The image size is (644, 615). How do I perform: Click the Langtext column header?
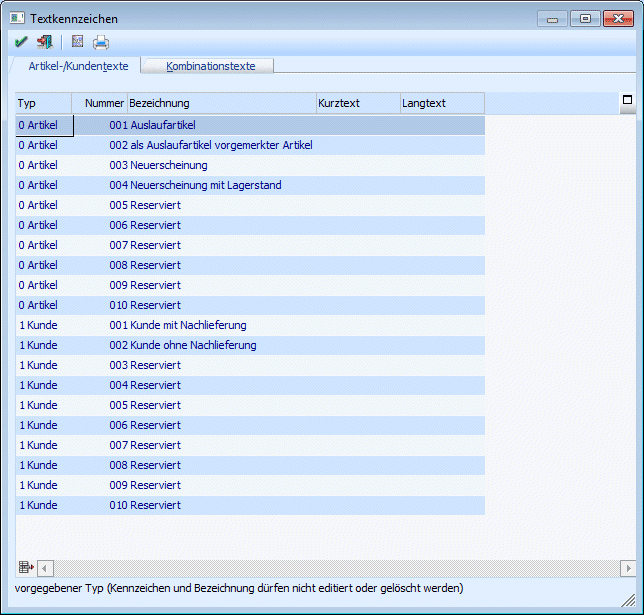pyautogui.click(x=441, y=103)
